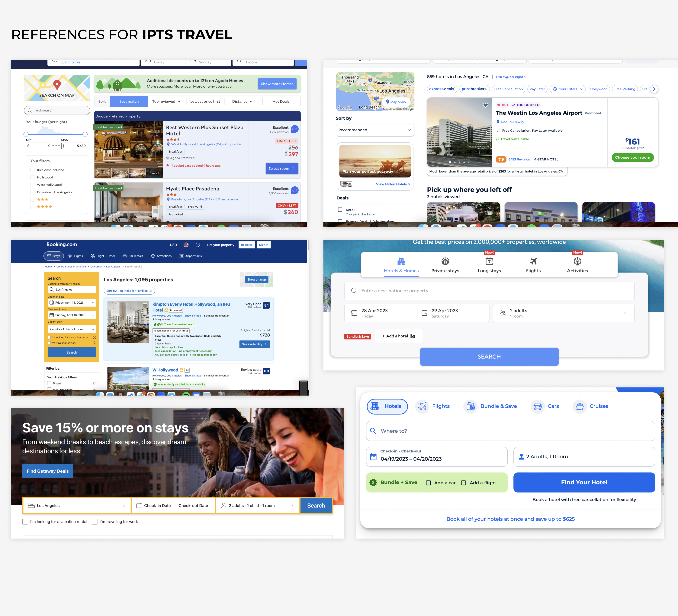The height and width of the screenshot is (616, 678).
Task: Click the red map pin on Search on Map
Action: [x=57, y=85]
